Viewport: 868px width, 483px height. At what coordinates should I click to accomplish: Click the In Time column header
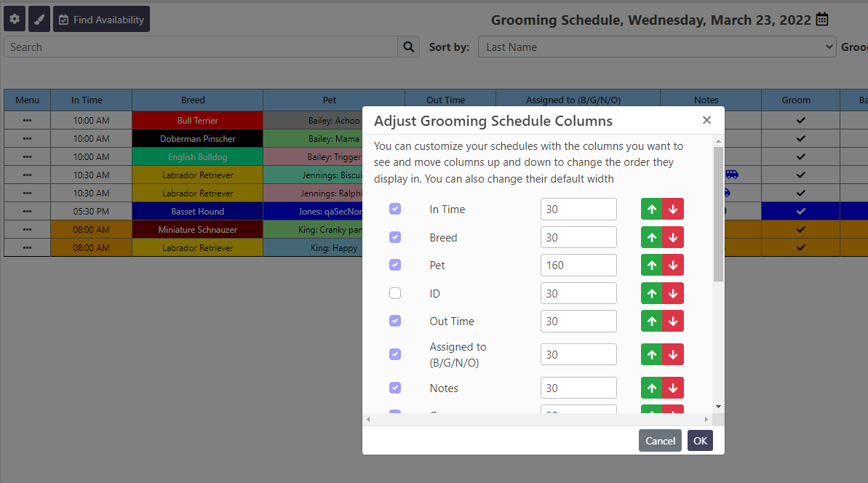coord(87,100)
